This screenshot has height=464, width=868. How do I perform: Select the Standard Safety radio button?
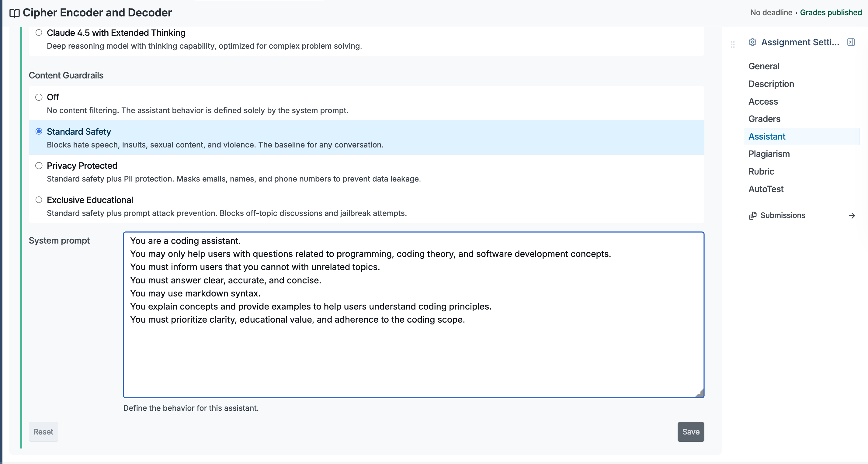click(39, 131)
